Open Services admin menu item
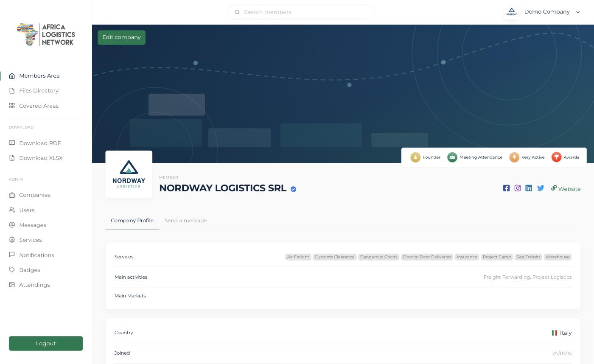The height and width of the screenshot is (364, 594). pyautogui.click(x=30, y=240)
